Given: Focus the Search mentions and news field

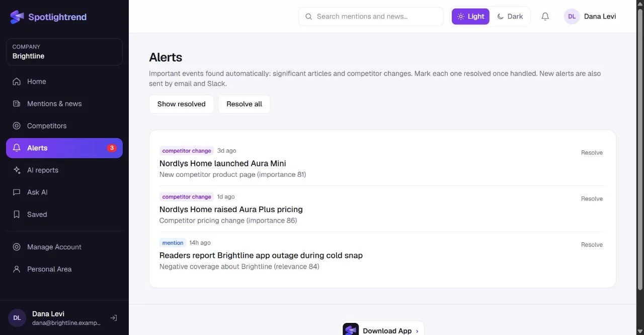Looking at the screenshot, I should click(x=371, y=17).
